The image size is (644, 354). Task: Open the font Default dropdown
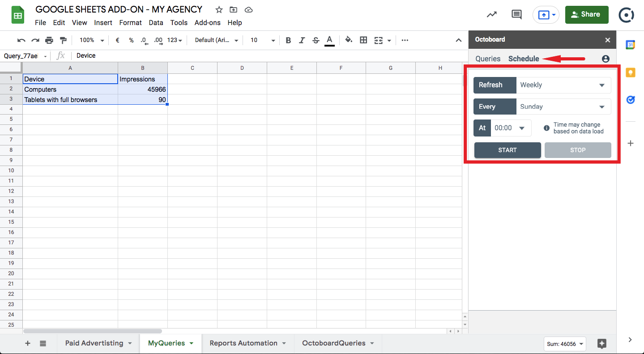click(217, 40)
